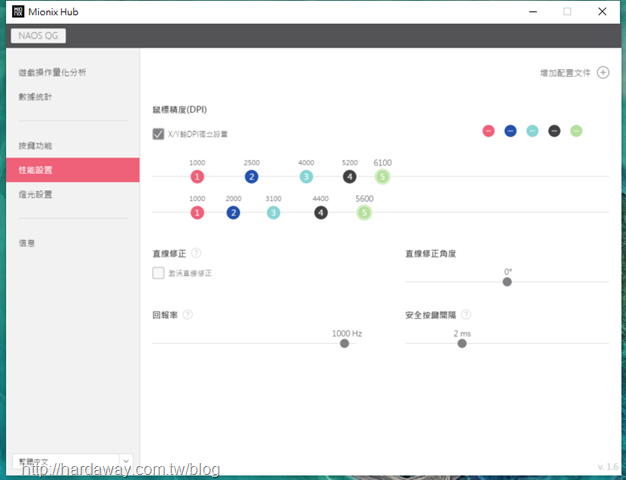The image size is (626, 480).
Task: Click the 1000 Hz value label
Action: [347, 333]
